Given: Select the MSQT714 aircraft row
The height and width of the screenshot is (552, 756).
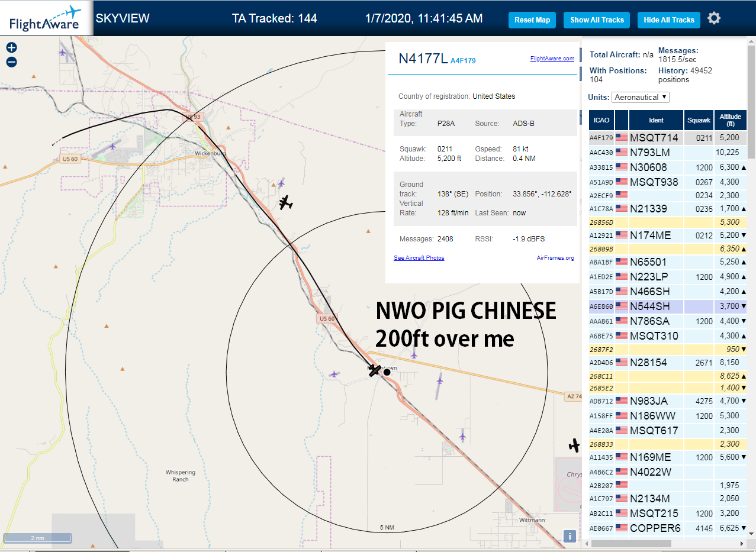Looking at the screenshot, I should click(x=668, y=137).
